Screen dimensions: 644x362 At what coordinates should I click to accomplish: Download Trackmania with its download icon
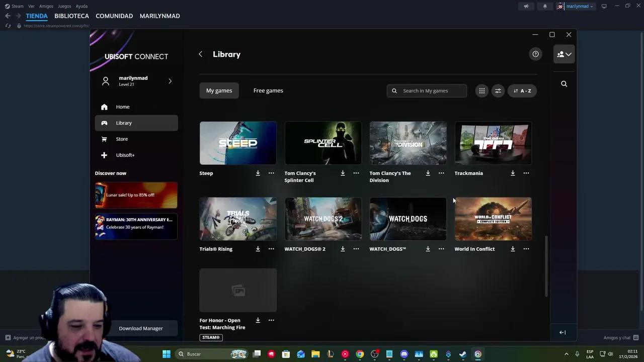pos(513,173)
